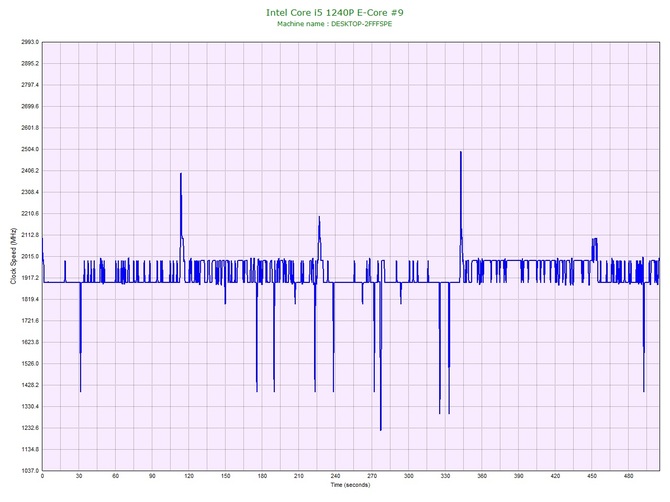Click the 330 tick on time axis
This screenshot has width=670, height=502.
tap(446, 476)
